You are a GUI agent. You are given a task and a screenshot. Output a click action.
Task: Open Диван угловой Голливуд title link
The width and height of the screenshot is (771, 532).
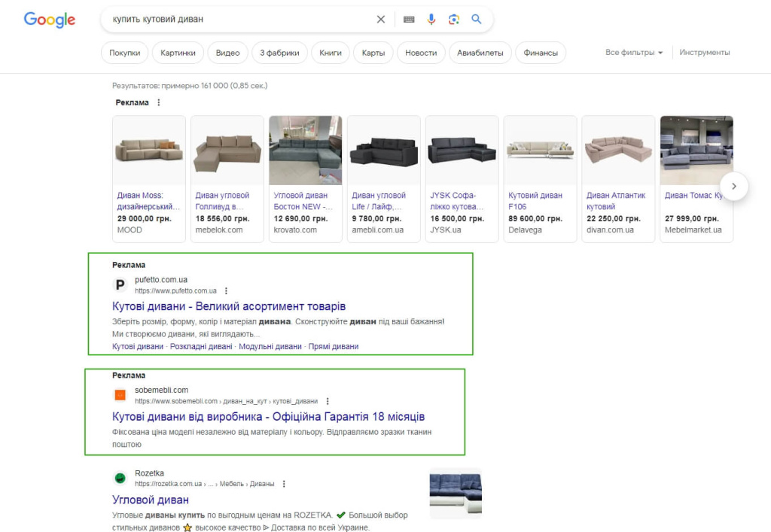222,201
